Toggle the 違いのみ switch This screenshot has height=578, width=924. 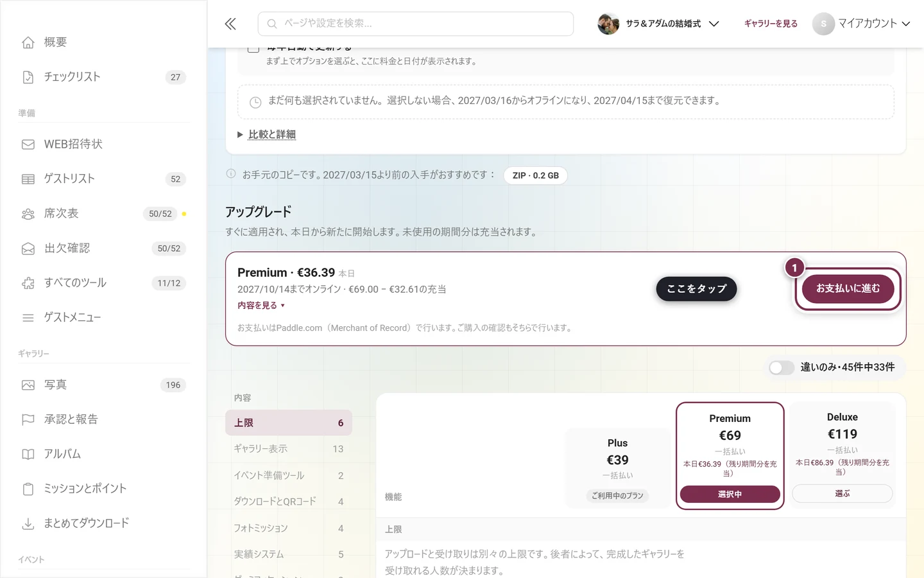[782, 367]
